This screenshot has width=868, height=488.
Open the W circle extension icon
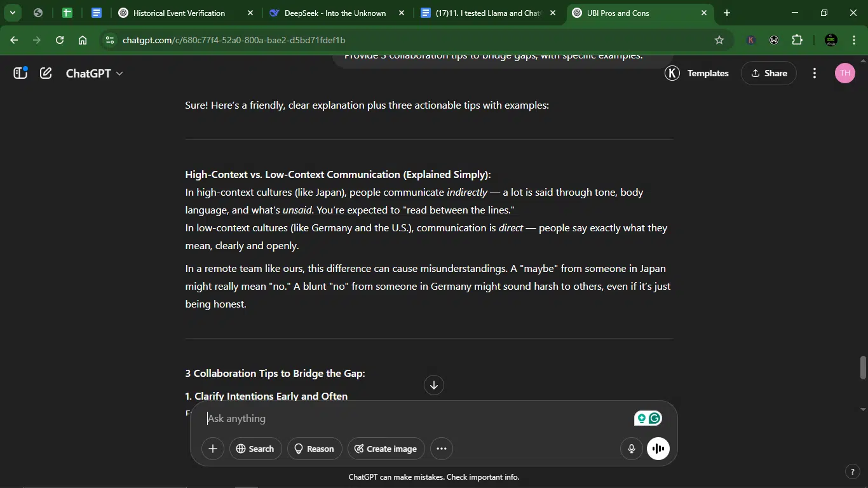[774, 40]
